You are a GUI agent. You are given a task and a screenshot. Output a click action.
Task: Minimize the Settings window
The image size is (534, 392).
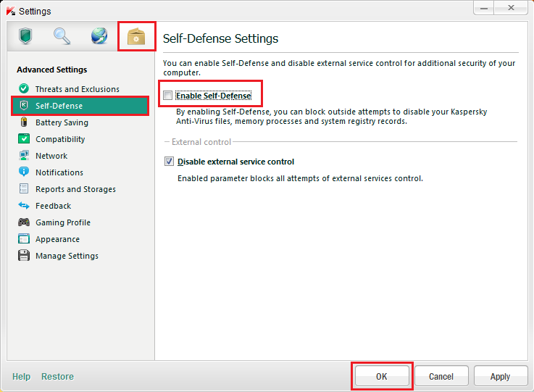coord(484,8)
